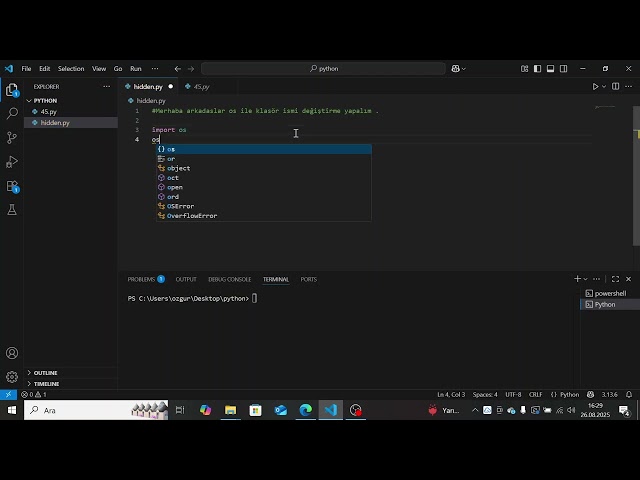Screen dimensions: 640x480
Task: Open the remote window indicator in status bar
Action: [x=8, y=394]
